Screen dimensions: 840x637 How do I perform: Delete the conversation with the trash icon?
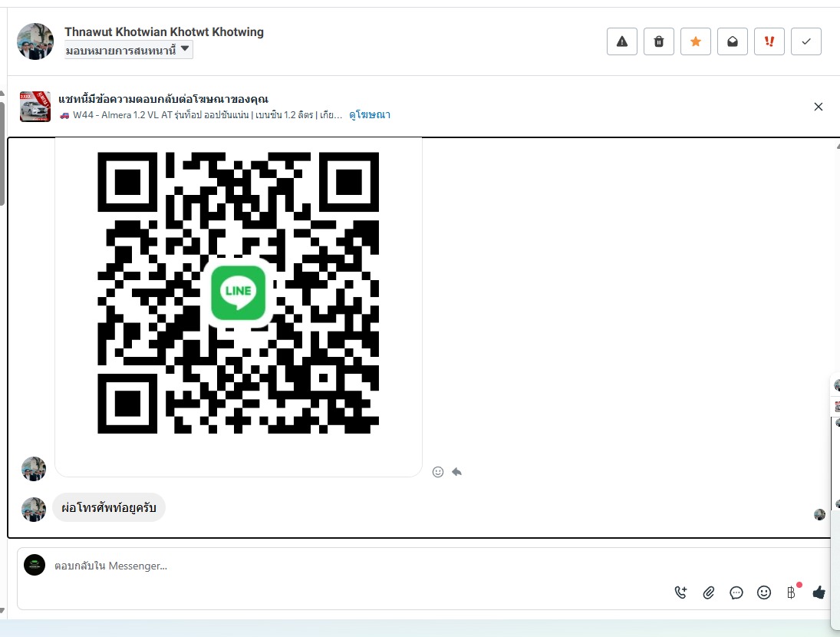click(658, 41)
